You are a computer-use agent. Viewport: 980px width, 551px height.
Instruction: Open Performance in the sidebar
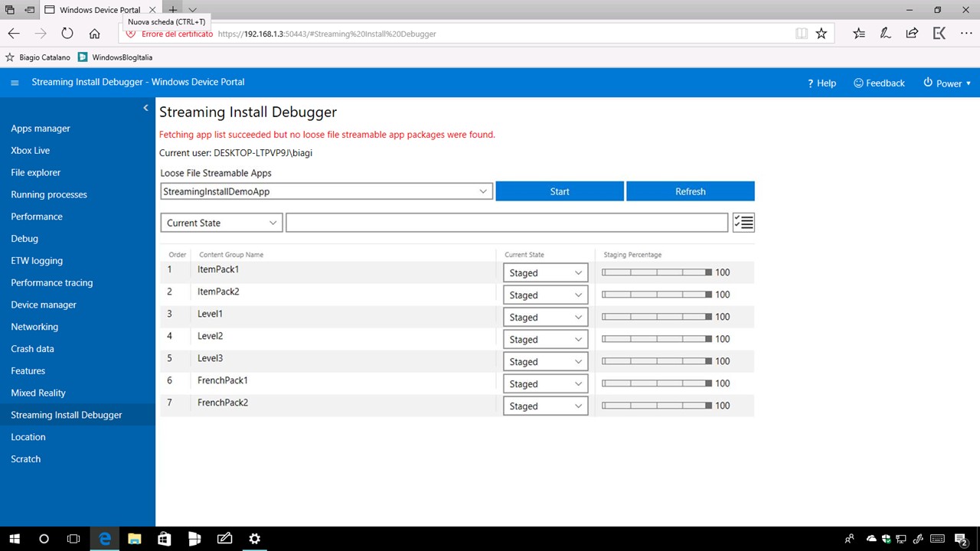[37, 217]
